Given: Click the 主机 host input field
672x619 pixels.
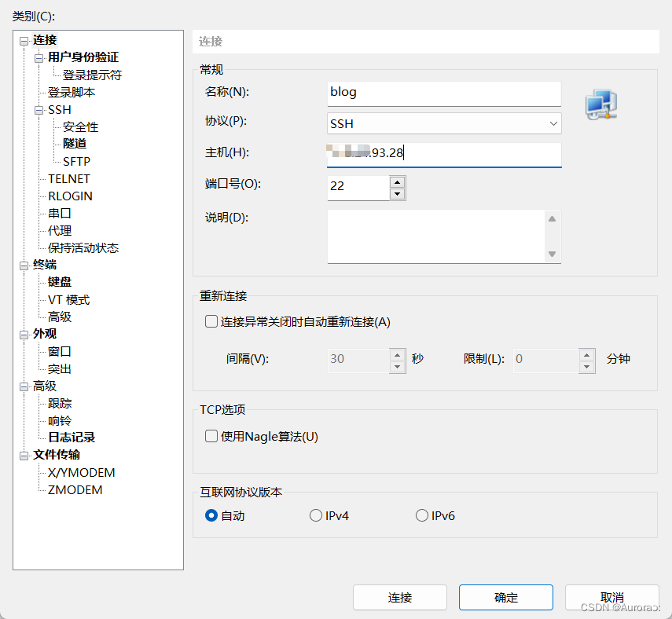Looking at the screenshot, I should 443,155.
